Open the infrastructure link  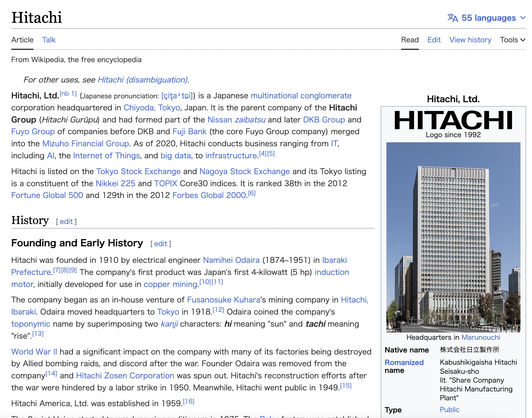point(231,156)
